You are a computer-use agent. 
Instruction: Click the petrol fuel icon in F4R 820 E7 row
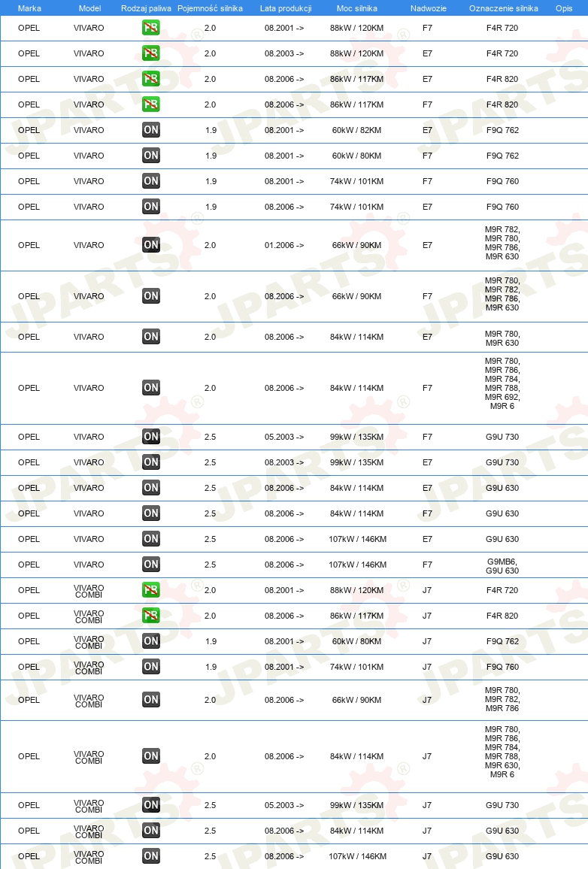coord(150,79)
